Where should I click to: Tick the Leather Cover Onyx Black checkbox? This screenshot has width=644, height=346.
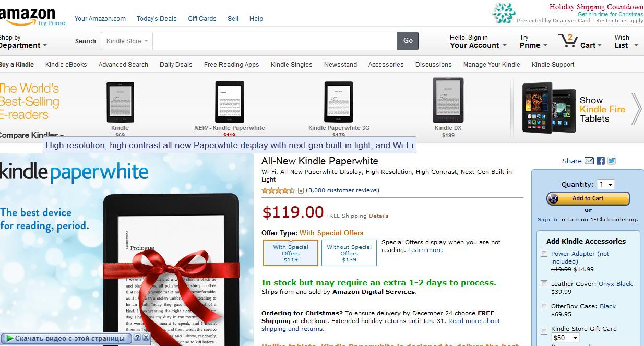click(x=544, y=284)
